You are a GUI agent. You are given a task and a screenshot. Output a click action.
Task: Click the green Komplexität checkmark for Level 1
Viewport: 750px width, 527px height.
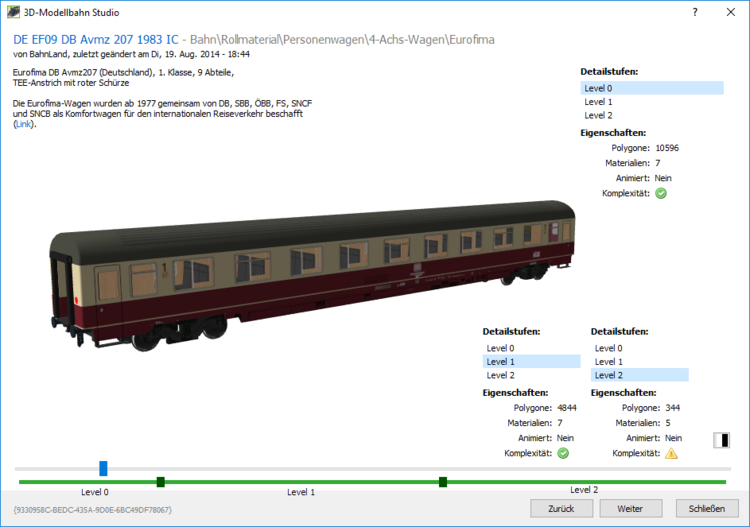(x=563, y=453)
